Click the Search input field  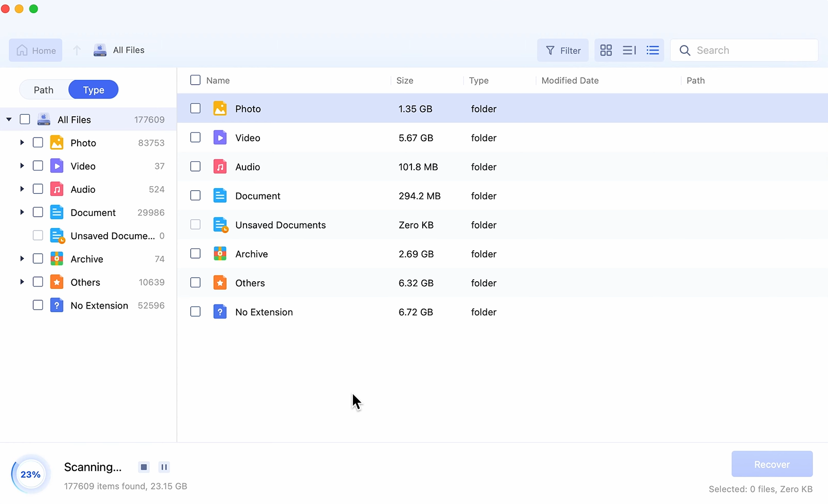[x=744, y=50]
